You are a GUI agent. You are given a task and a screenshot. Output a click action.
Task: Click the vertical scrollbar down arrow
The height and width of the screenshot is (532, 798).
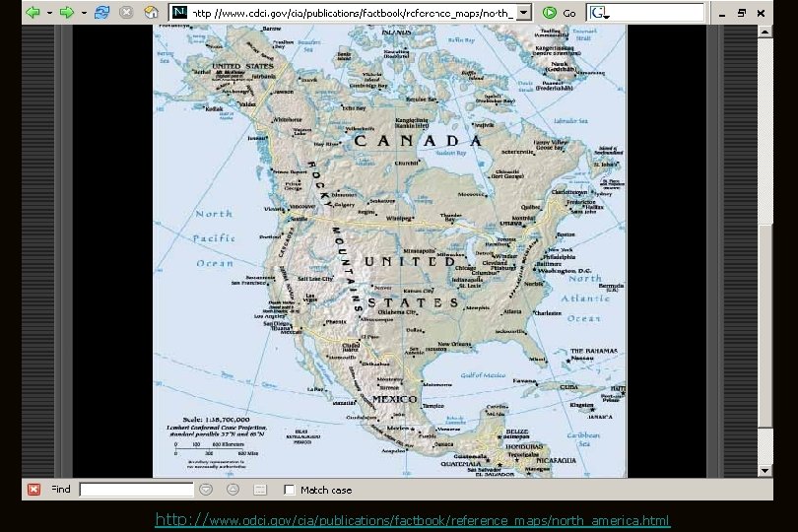click(x=765, y=471)
